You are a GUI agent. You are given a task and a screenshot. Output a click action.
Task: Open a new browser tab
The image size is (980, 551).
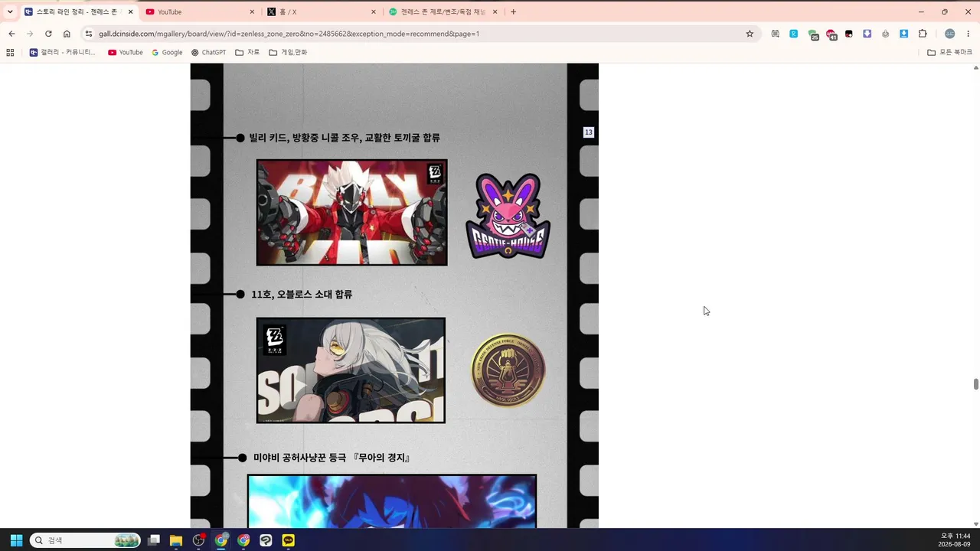[513, 11]
